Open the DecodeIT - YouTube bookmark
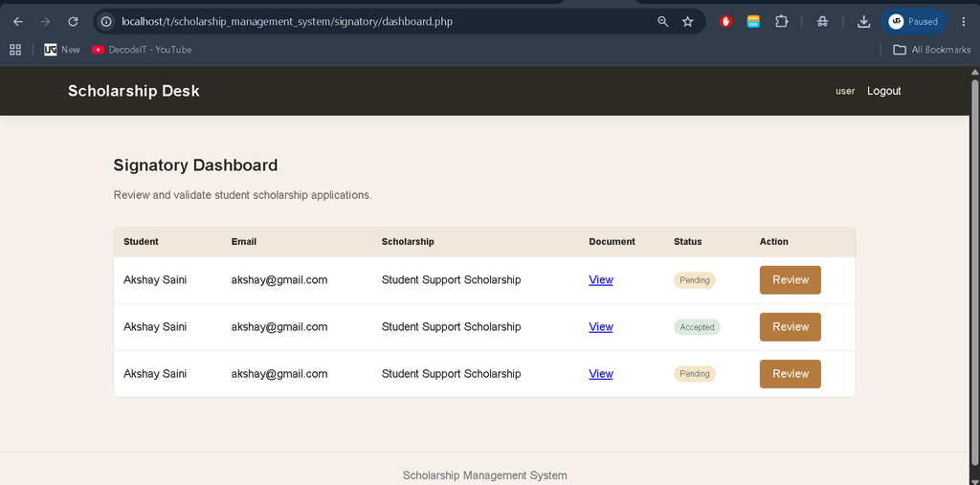980x485 pixels. click(142, 50)
